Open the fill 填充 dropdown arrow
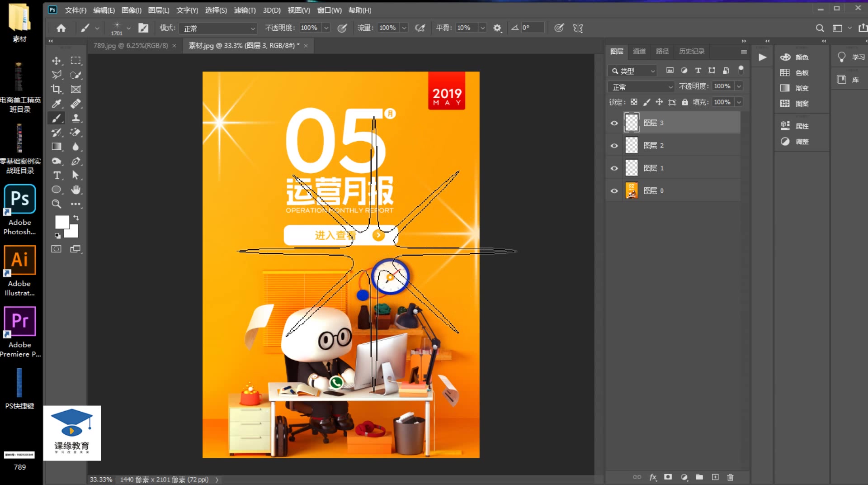Viewport: 868px width, 485px height. pyautogui.click(x=739, y=102)
